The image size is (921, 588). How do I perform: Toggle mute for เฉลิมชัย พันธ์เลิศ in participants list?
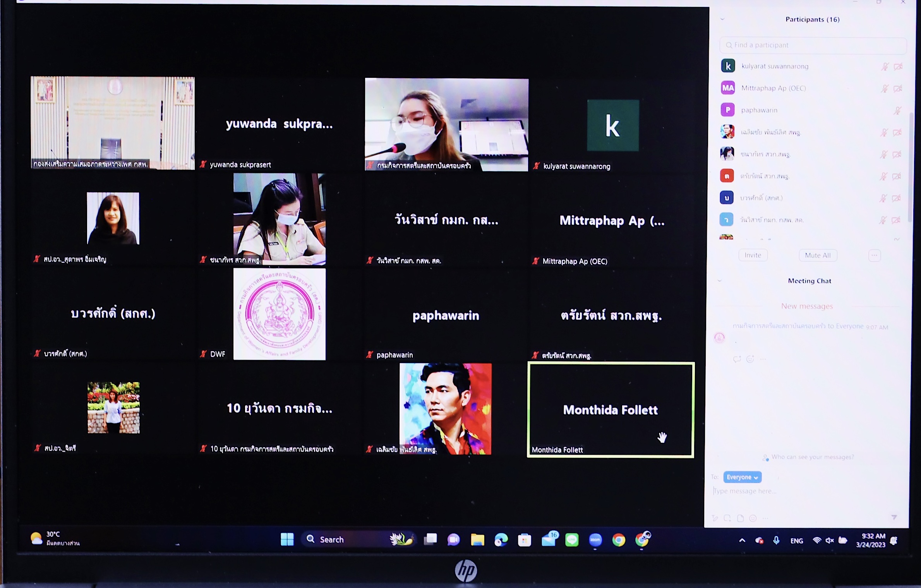click(x=884, y=133)
